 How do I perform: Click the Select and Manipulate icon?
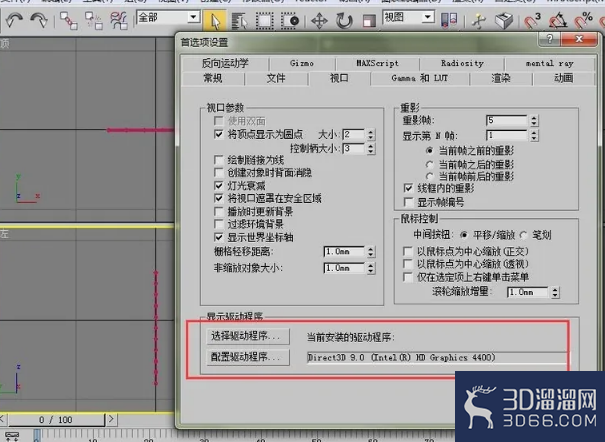[x=478, y=21]
